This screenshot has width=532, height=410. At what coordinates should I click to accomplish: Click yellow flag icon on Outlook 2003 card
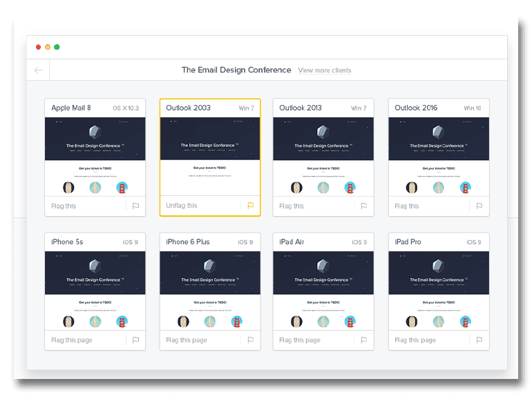tap(251, 206)
